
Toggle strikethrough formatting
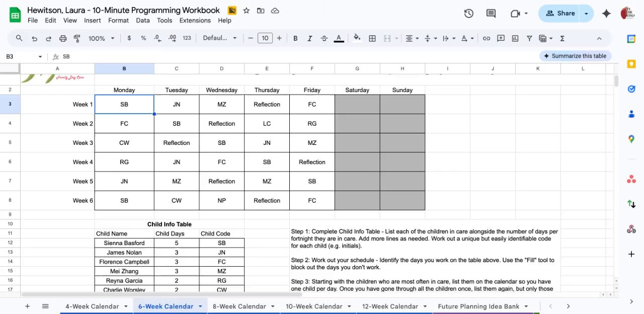point(324,38)
